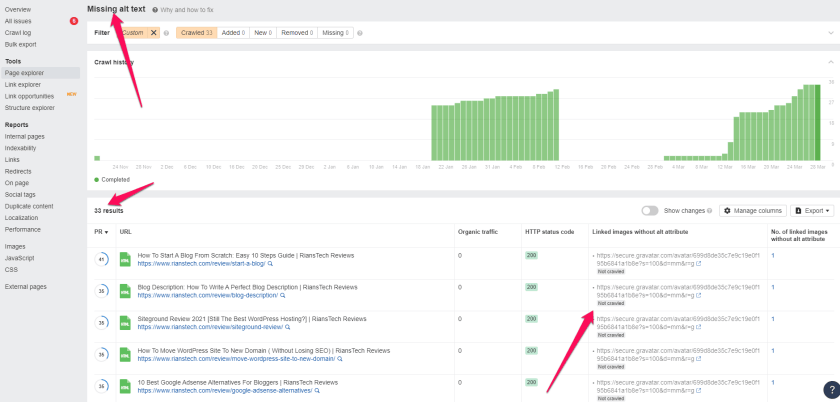Image resolution: width=840 pixels, height=402 pixels.
Task: Select the Missing 0 tab
Action: point(335,33)
